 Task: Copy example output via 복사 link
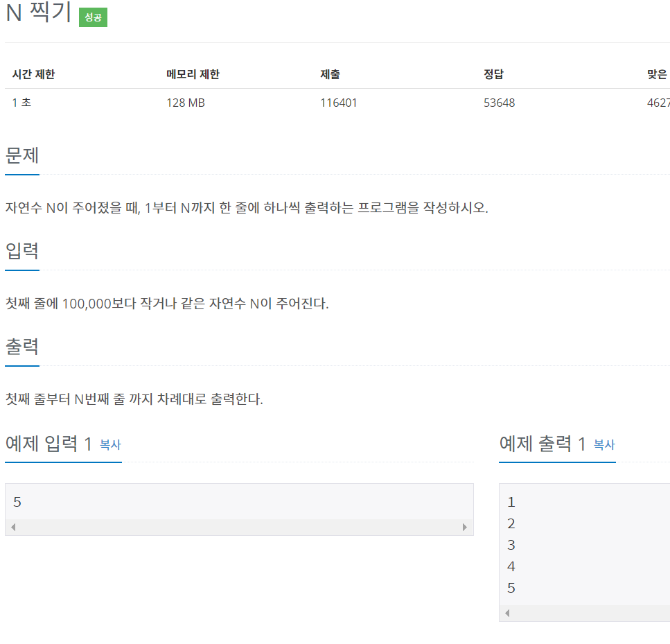coord(604,445)
